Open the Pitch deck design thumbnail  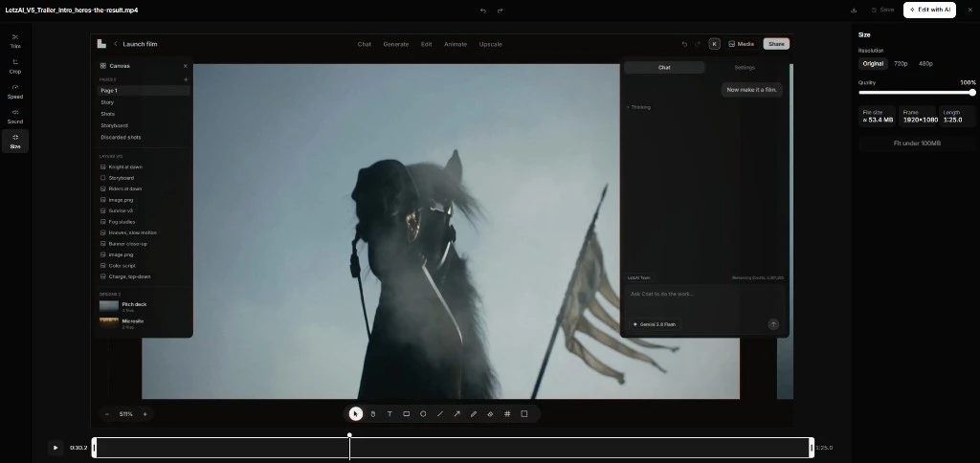pos(109,306)
